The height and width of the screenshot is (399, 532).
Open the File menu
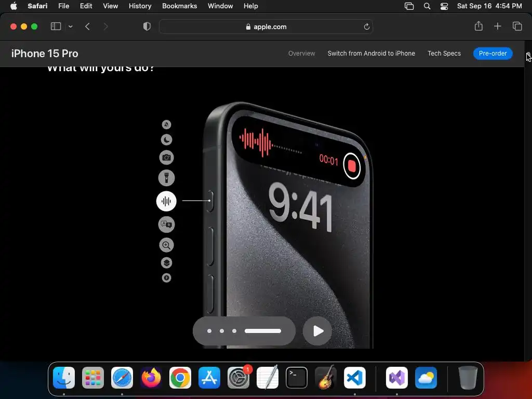pyautogui.click(x=63, y=6)
